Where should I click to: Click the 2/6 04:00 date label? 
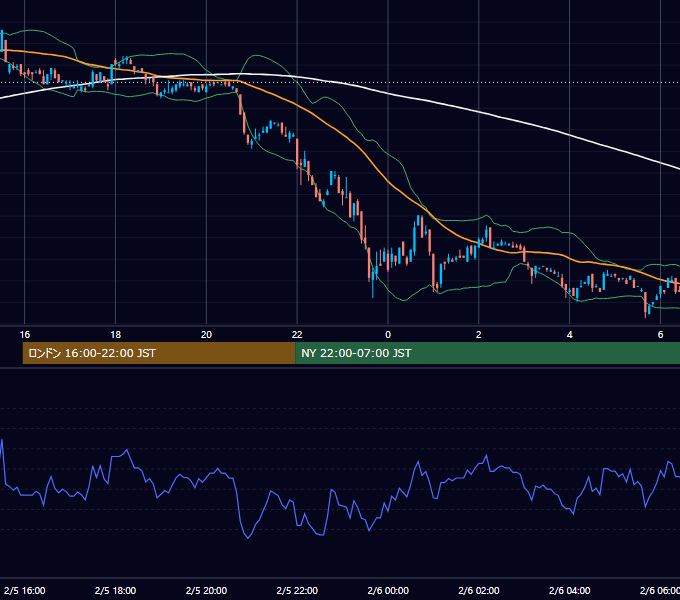click(x=569, y=590)
